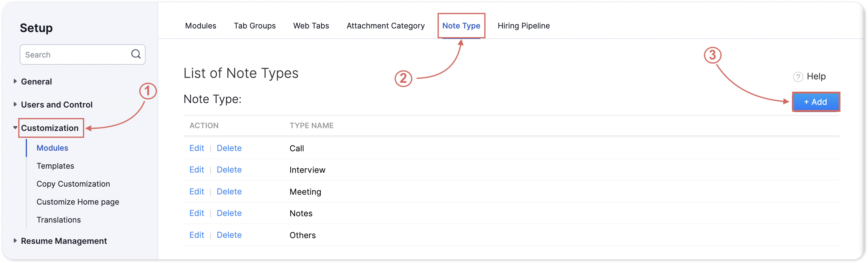Select Copy Customization in sidebar
Image resolution: width=868 pixels, height=263 pixels.
[73, 184]
